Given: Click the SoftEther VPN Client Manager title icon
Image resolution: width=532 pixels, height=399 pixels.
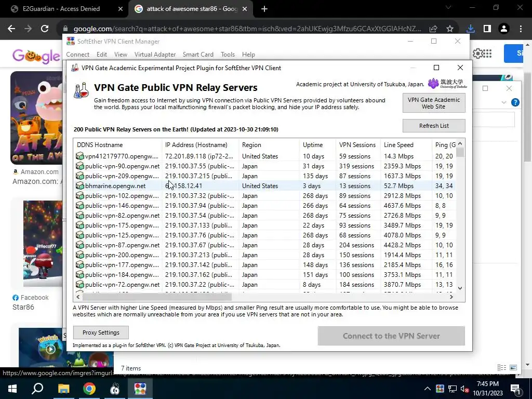Looking at the screenshot, I should (x=71, y=42).
